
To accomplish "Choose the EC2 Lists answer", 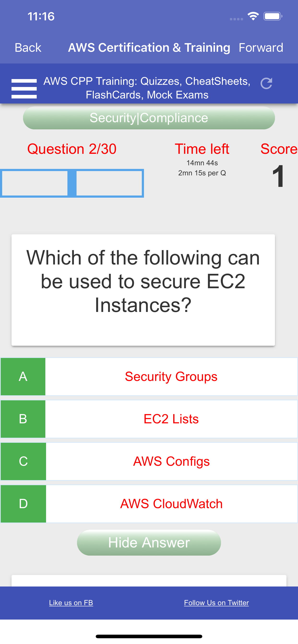I will pos(171,419).
